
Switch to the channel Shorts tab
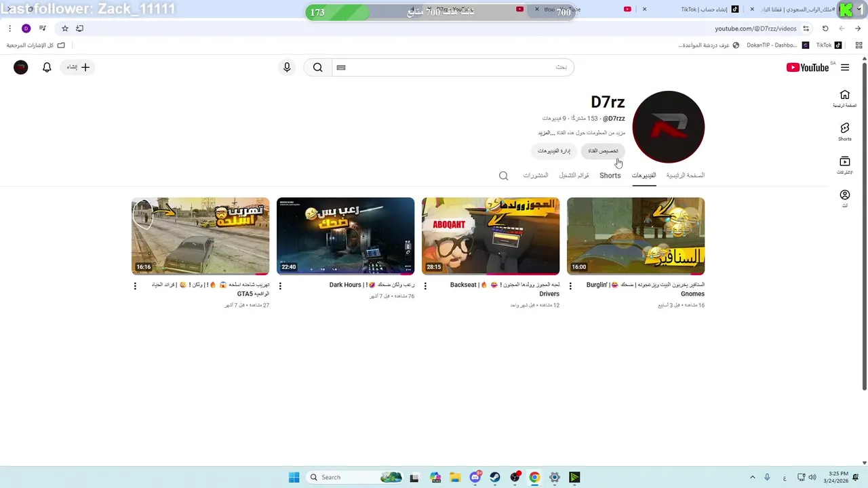click(610, 176)
